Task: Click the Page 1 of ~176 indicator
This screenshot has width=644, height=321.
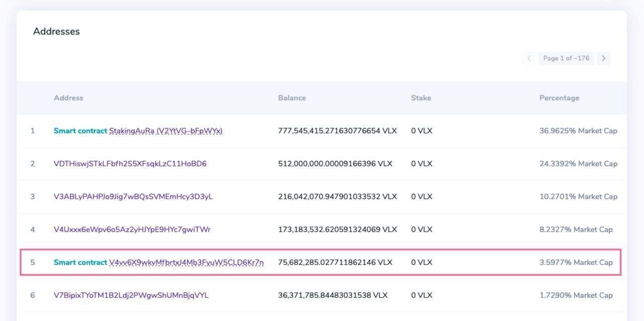Action: coord(566,58)
